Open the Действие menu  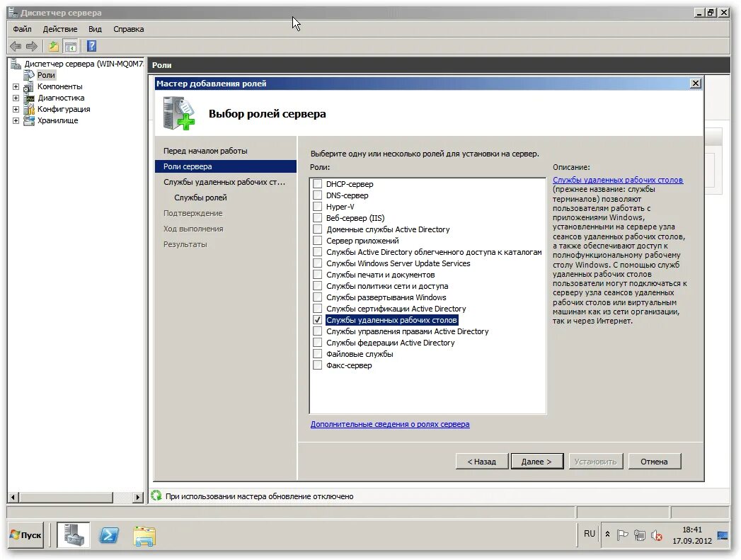(60, 29)
